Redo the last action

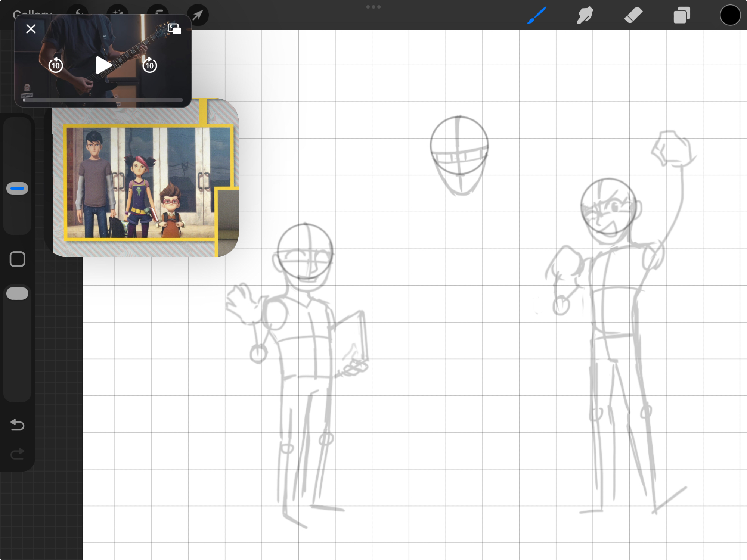pos(17,454)
